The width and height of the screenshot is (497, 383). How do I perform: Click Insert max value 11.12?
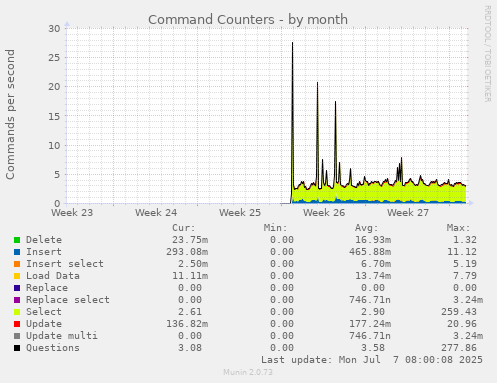pos(462,252)
